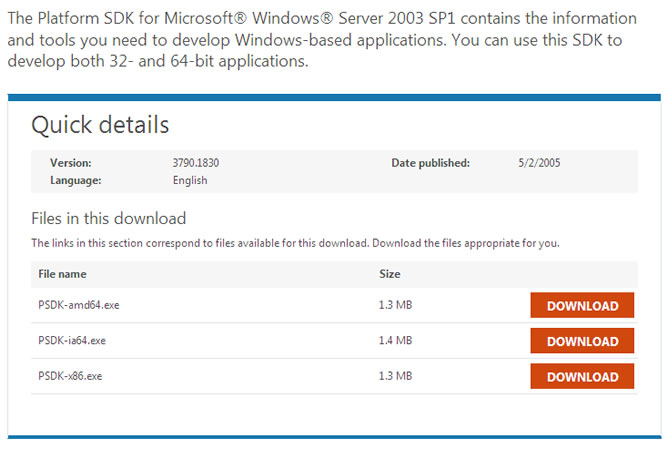Screen dimensions: 668x449
Task: Click the Size column header
Action: (x=390, y=274)
